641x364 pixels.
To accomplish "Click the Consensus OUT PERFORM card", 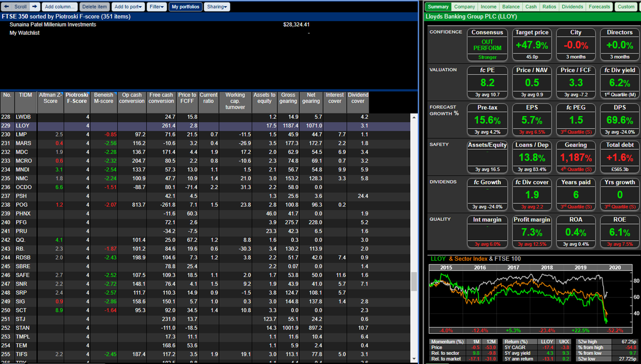I will click(487, 44).
